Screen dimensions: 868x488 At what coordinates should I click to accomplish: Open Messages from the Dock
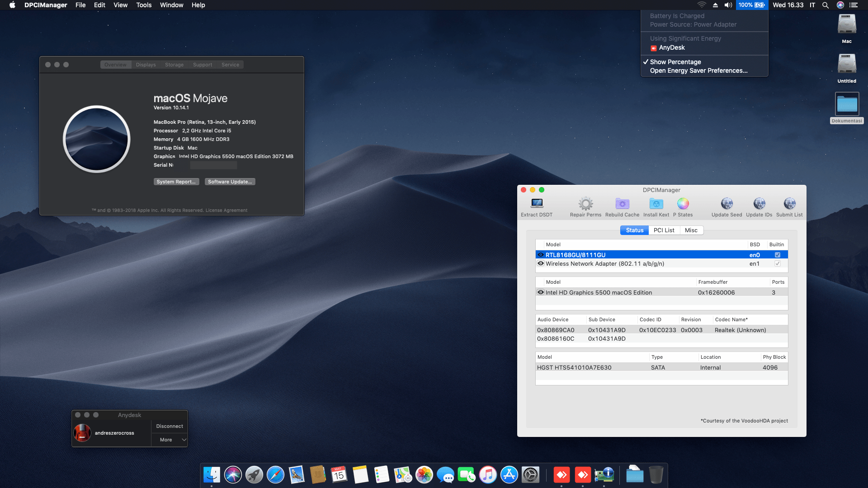tap(445, 475)
